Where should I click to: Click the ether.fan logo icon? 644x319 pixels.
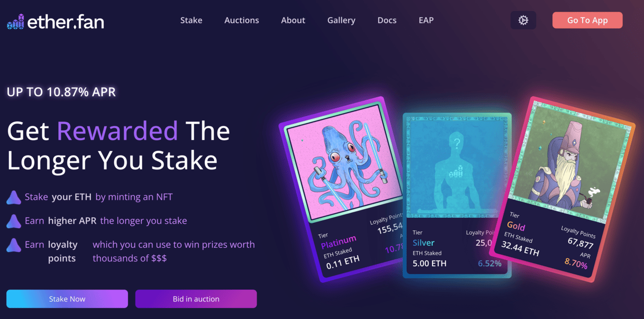pyautogui.click(x=15, y=21)
